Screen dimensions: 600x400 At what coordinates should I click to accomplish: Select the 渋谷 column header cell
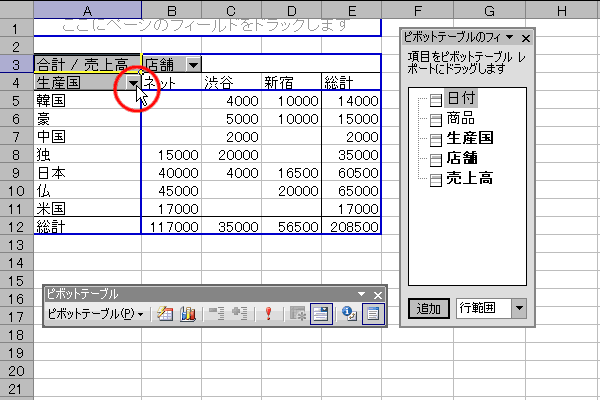pyautogui.click(x=232, y=82)
